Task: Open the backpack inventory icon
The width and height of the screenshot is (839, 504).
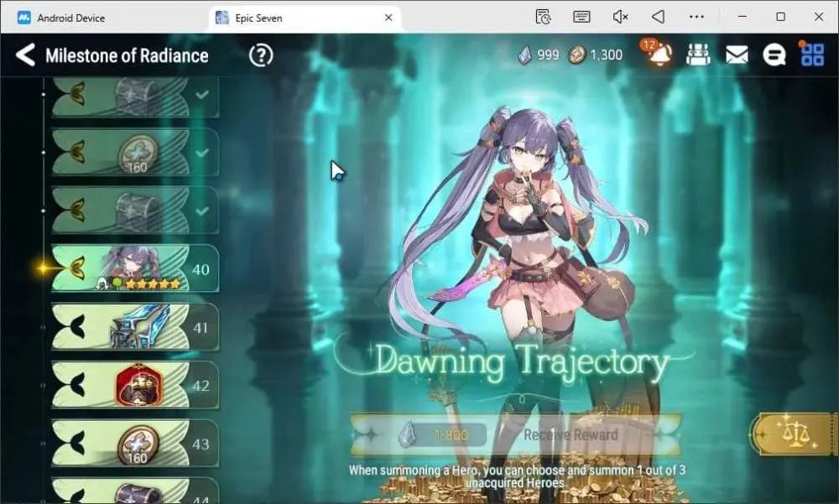Action: 698,55
